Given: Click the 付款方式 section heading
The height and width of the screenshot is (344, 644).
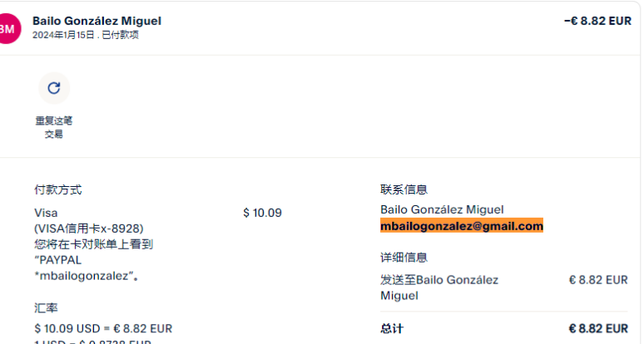Looking at the screenshot, I should 57,190.
